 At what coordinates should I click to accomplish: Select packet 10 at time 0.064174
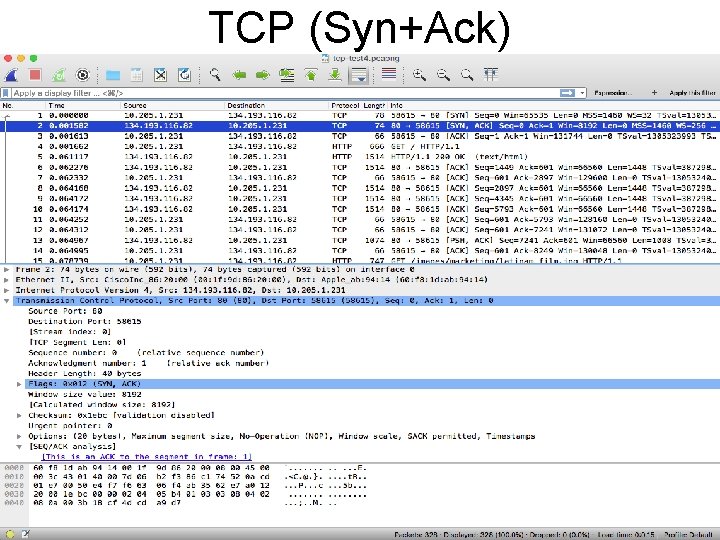coord(360,209)
